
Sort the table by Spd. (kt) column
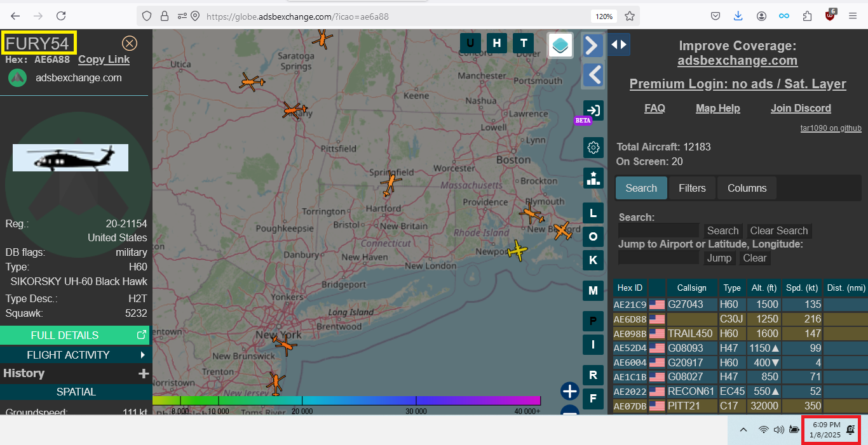(802, 288)
